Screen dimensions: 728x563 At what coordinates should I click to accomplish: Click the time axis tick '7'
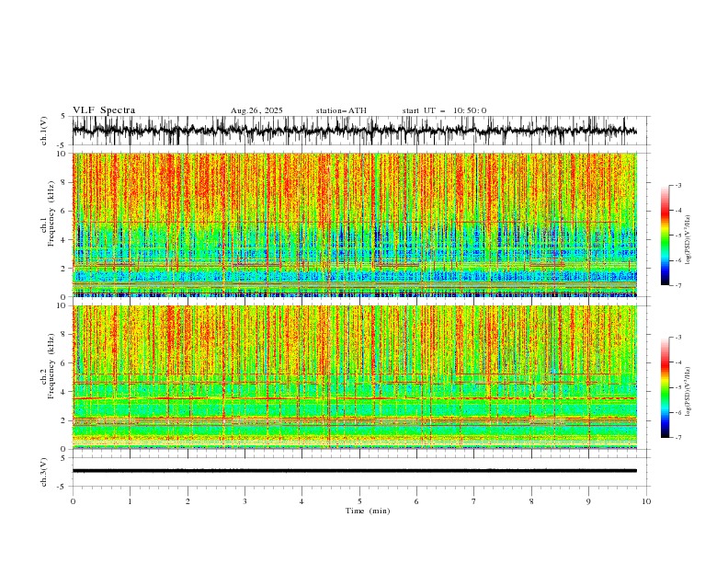474,501
